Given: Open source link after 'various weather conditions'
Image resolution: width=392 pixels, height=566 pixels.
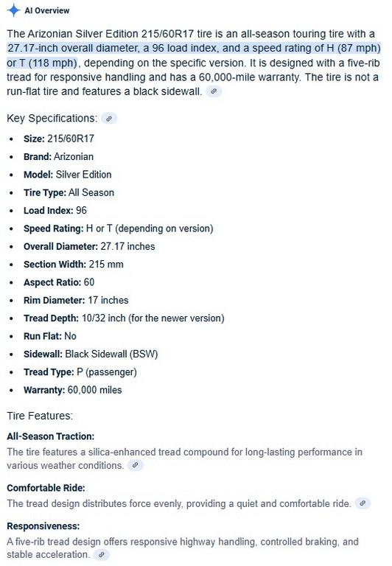Looking at the screenshot, I should coord(135,465).
